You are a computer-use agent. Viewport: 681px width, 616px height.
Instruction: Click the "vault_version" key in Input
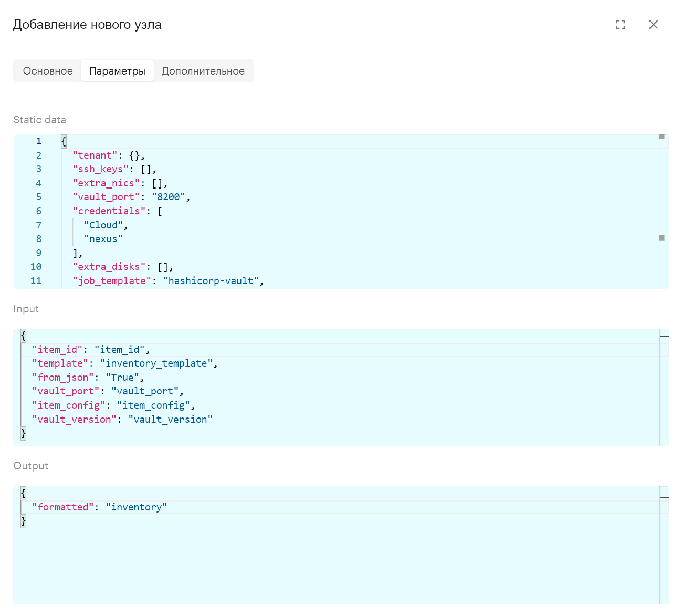coord(75,420)
